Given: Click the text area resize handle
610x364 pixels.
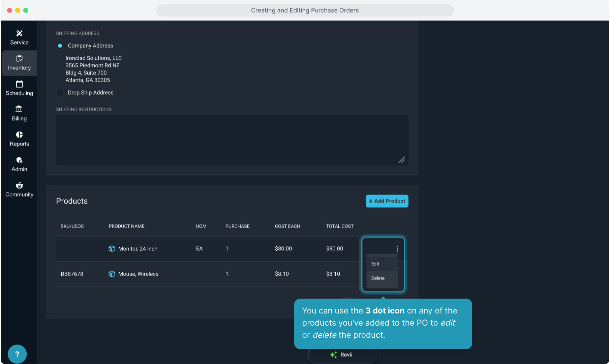Looking at the screenshot, I should point(402,160).
